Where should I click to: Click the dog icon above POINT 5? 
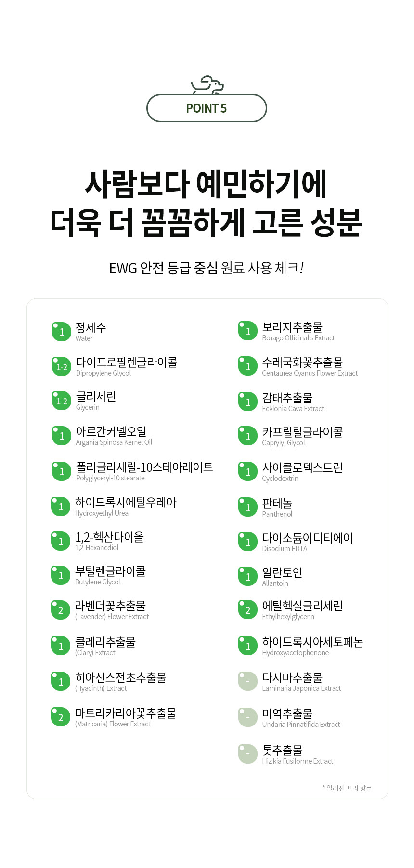click(x=207, y=85)
